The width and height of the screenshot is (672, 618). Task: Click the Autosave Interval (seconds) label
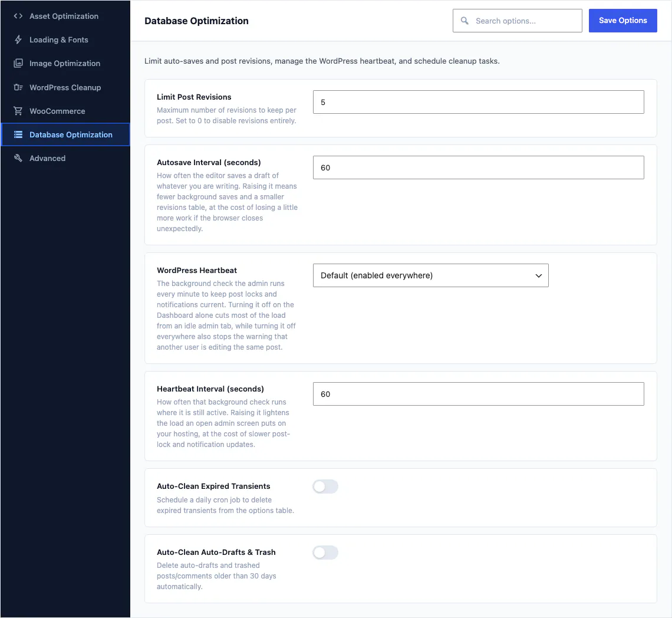point(209,162)
